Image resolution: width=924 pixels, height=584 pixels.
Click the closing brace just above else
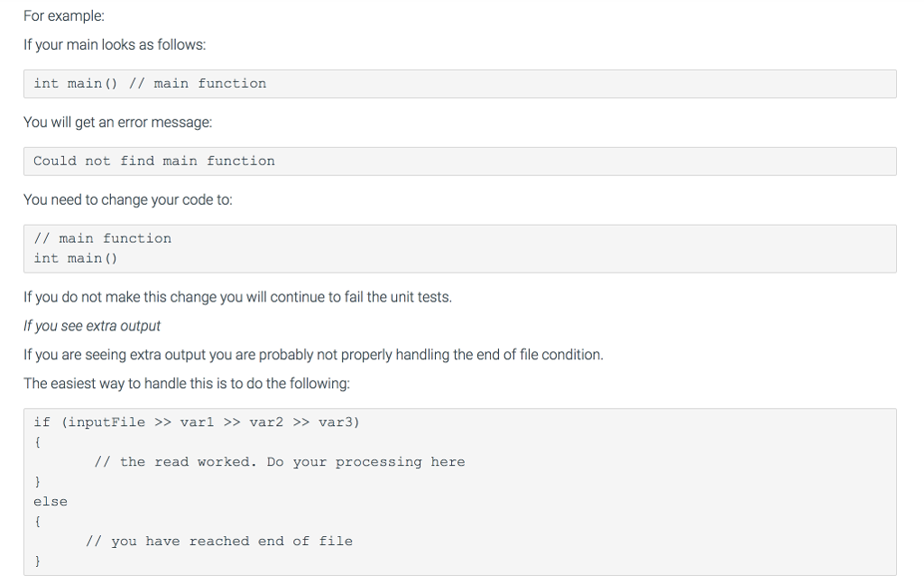pyautogui.click(x=37, y=482)
